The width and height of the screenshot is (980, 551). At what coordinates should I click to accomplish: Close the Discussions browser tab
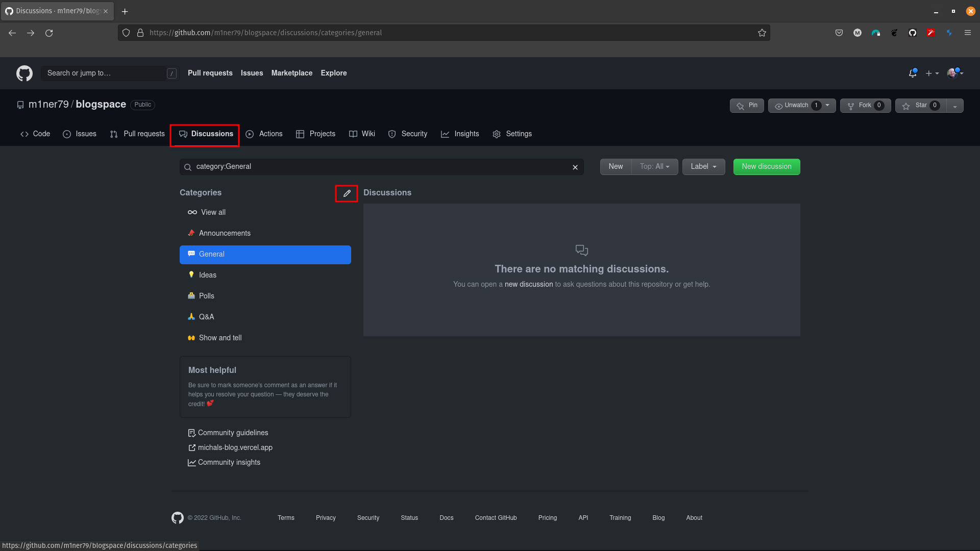(106, 11)
